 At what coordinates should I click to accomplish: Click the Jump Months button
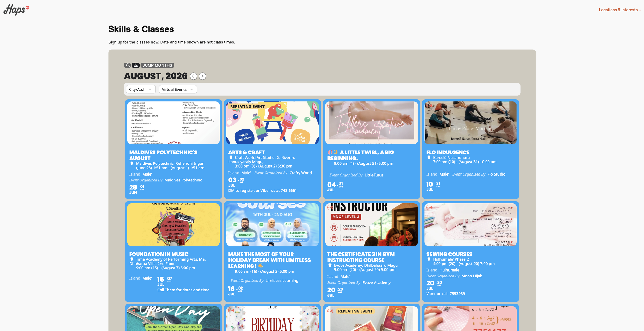point(157,65)
